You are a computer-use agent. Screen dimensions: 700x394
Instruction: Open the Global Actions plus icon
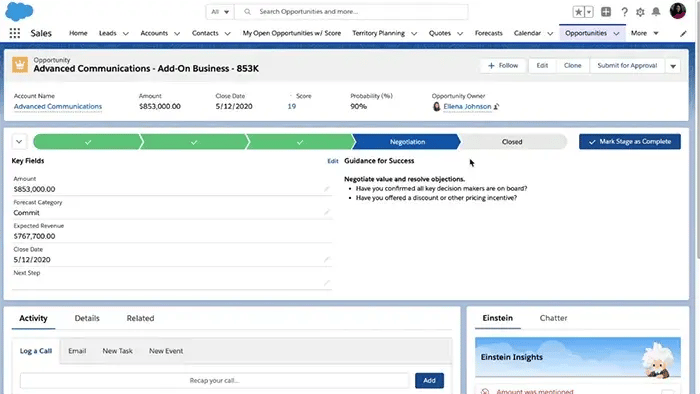click(606, 12)
